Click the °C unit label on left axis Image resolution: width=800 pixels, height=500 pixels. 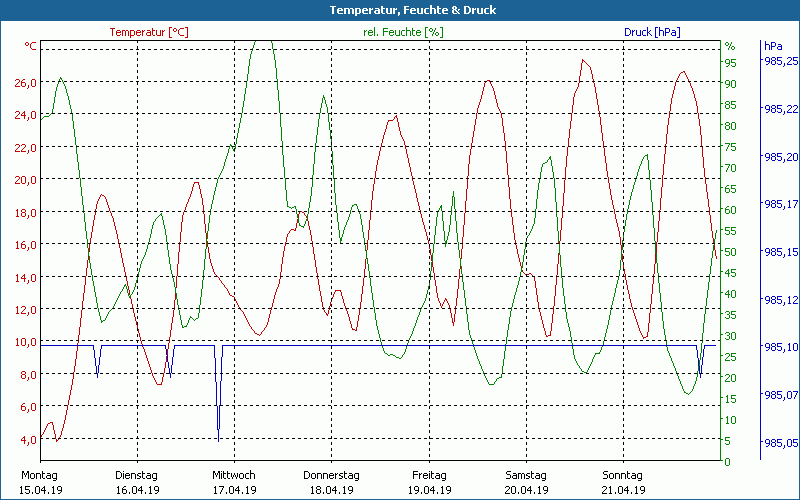tap(31, 46)
